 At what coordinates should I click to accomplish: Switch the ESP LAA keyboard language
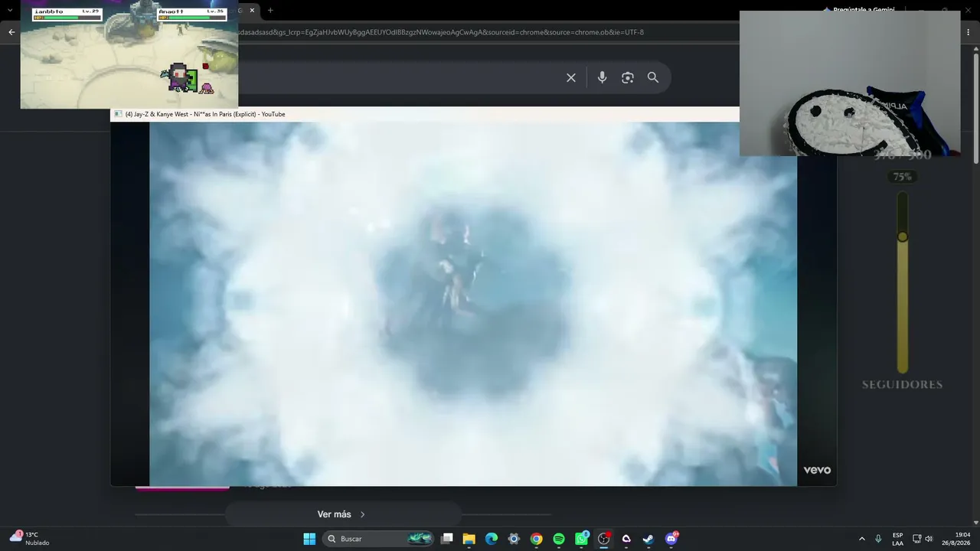coord(897,539)
